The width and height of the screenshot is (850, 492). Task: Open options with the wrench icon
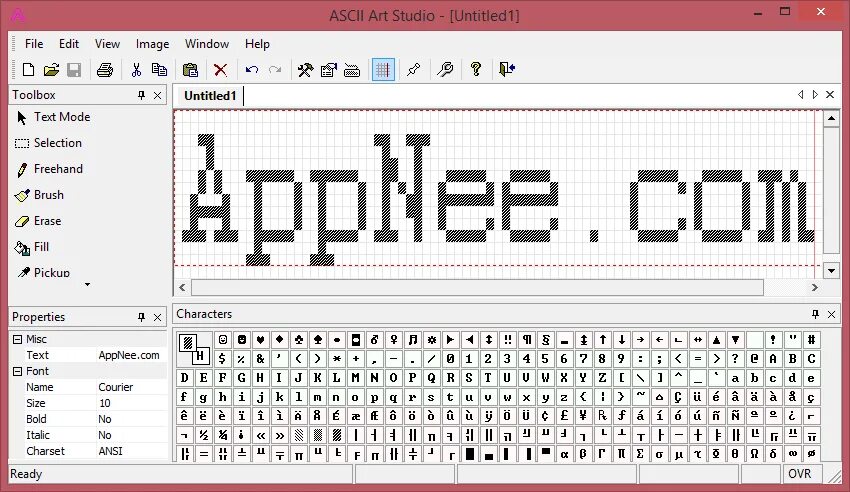445,69
